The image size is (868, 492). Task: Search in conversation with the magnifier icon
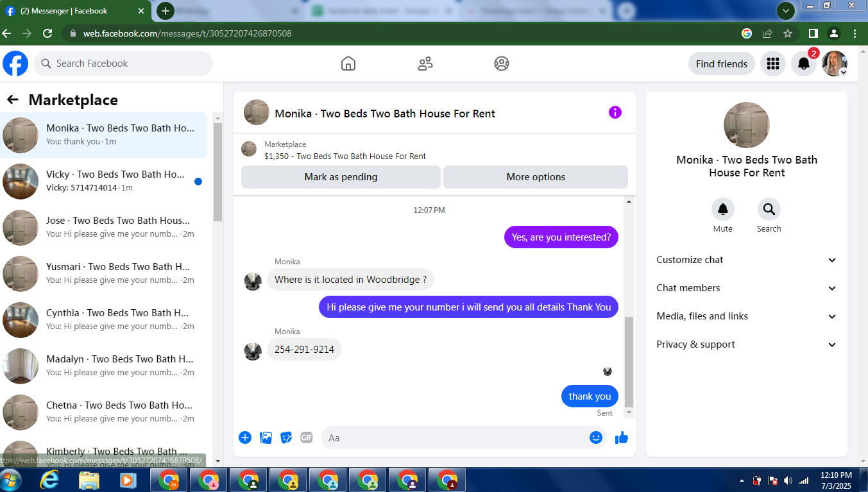pyautogui.click(x=769, y=209)
